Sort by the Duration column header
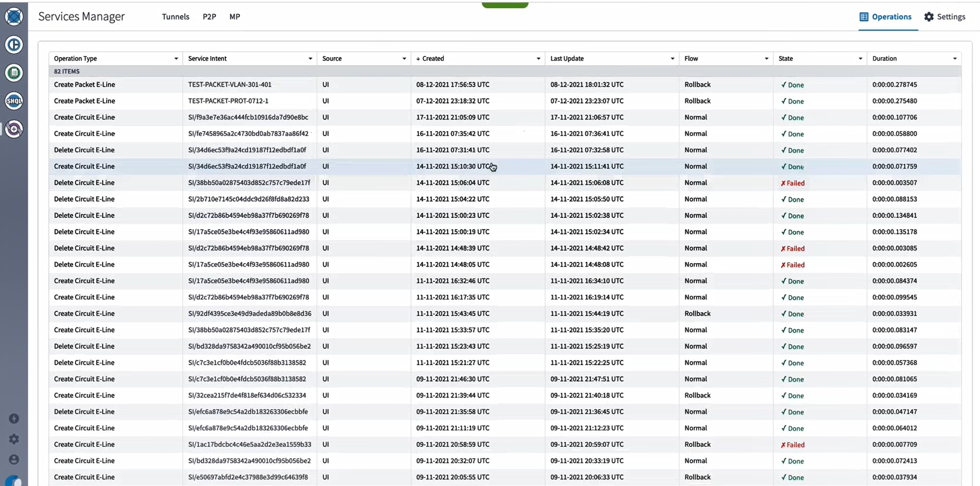Viewport: 980px width, 486px height. tap(885, 59)
